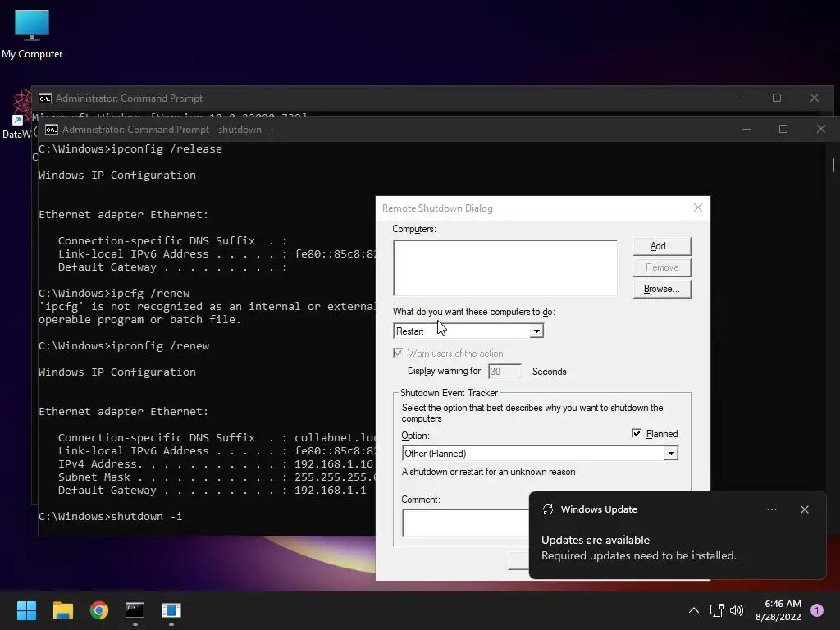Click the Browse... button
840x630 pixels.
pyautogui.click(x=662, y=289)
